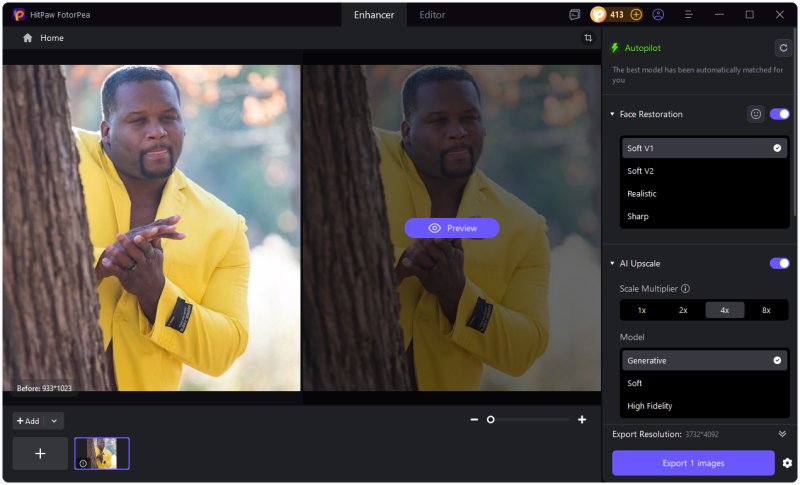Screen dimensions: 800x485
Task: Toggle Face Restoration switch
Action: click(780, 114)
